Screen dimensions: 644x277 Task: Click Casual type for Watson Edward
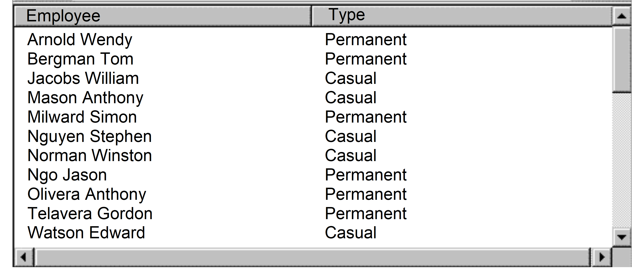pos(351,233)
